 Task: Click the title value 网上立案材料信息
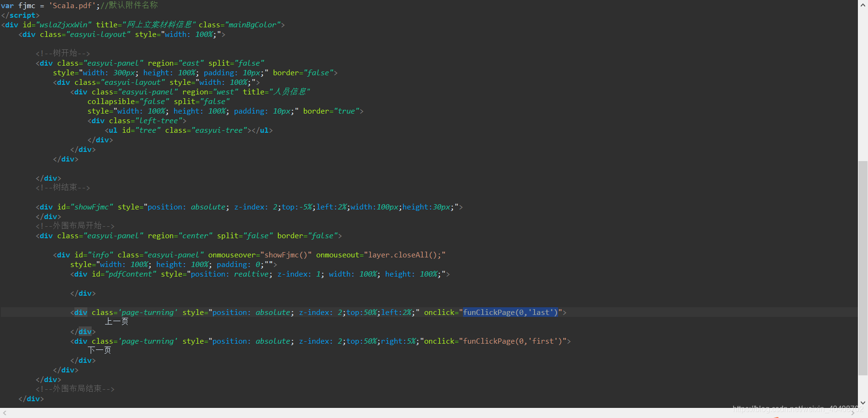pyautogui.click(x=159, y=24)
